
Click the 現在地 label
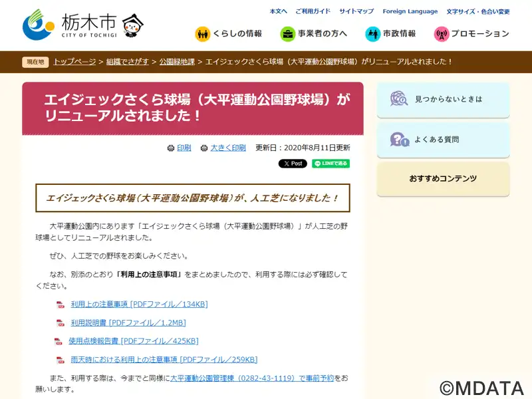point(36,62)
